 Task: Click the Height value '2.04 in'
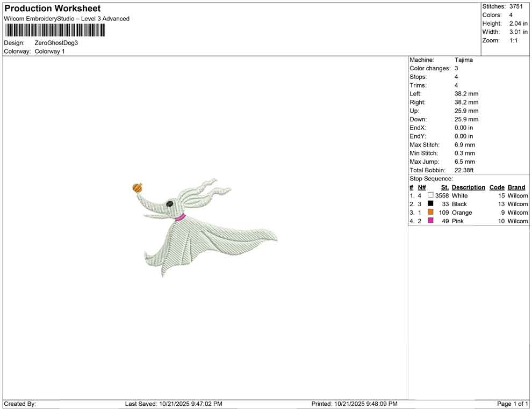coord(519,24)
